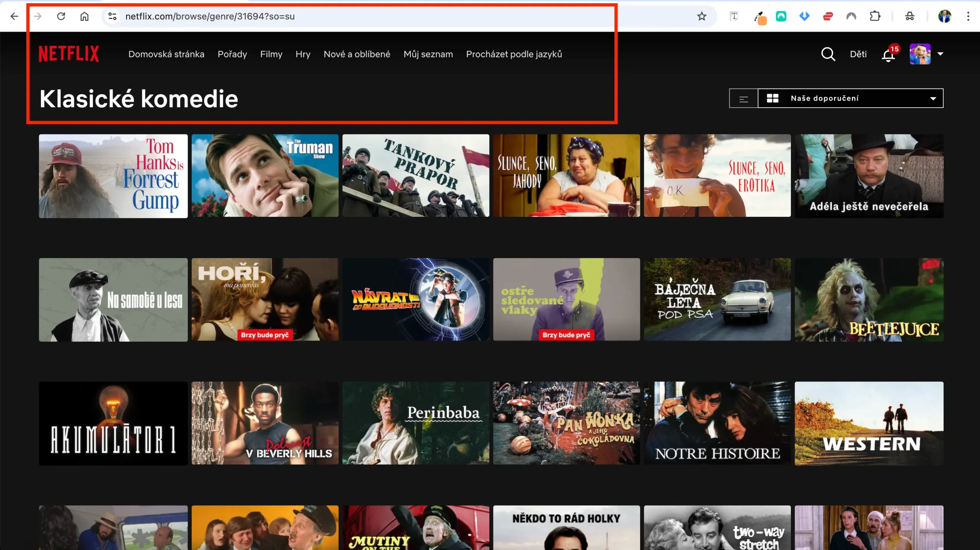Viewport: 980px width, 550px height.
Task: Open Můj seznam
Action: tap(428, 54)
